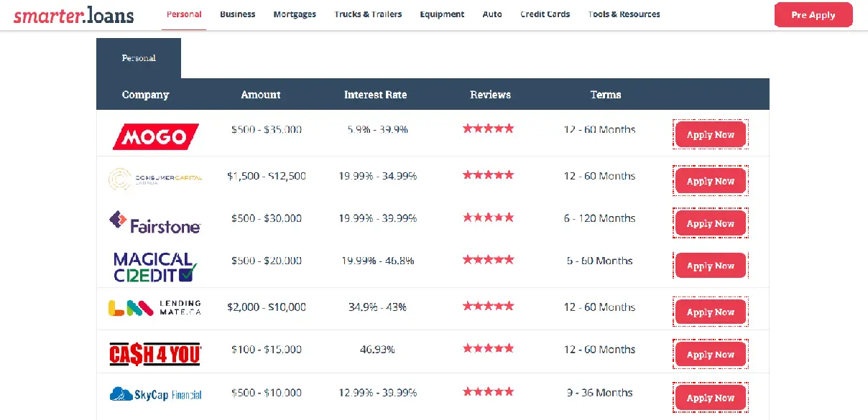The image size is (868, 420).
Task: View Magical Credit star rating
Action: (x=489, y=259)
